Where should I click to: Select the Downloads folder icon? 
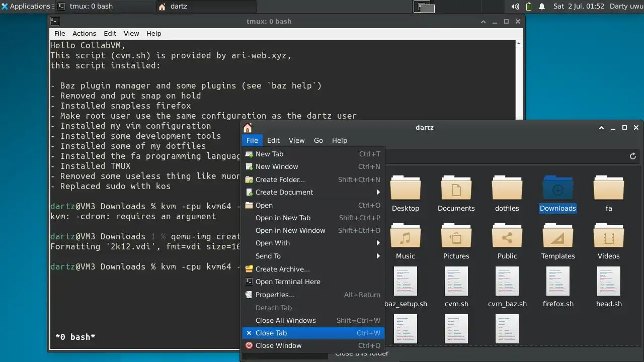point(557,188)
